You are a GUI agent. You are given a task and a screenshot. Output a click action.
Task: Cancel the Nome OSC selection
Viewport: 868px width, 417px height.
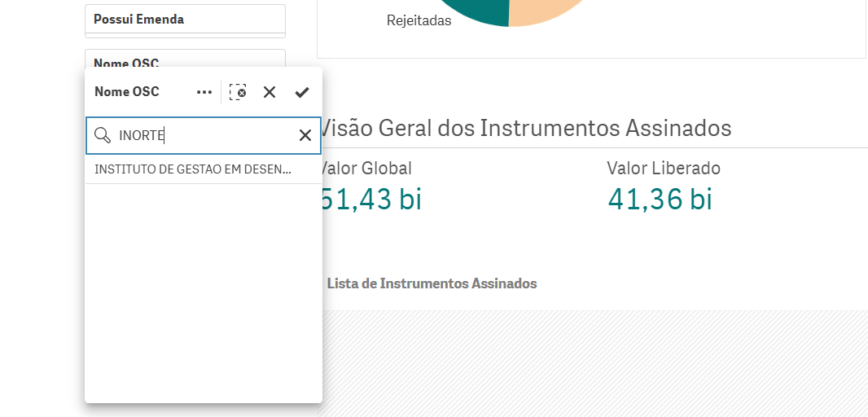[x=270, y=92]
